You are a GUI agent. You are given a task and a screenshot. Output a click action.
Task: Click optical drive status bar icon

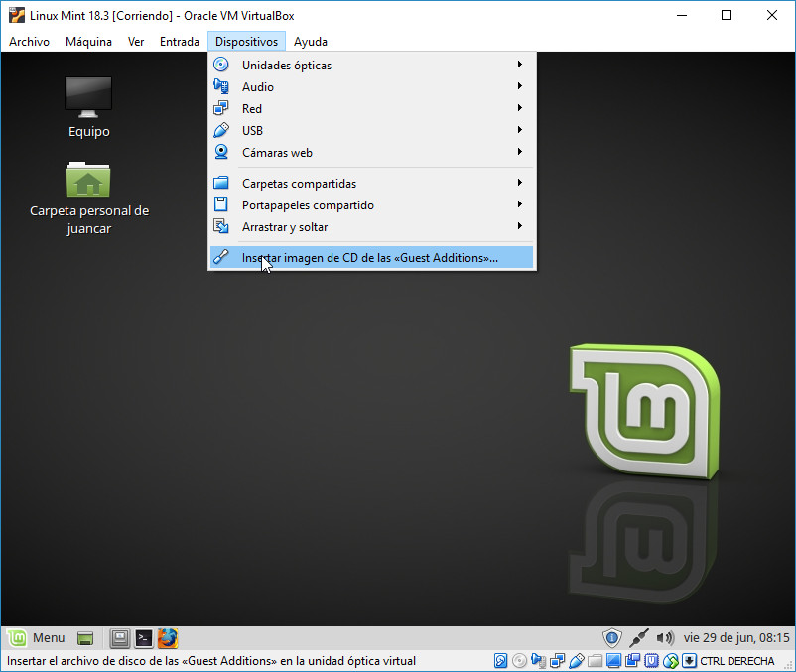coord(519,661)
